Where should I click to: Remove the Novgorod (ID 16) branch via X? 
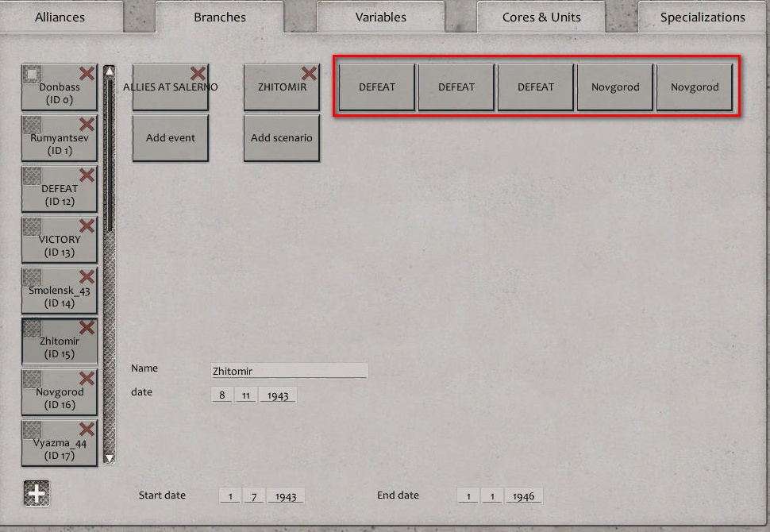click(x=87, y=379)
